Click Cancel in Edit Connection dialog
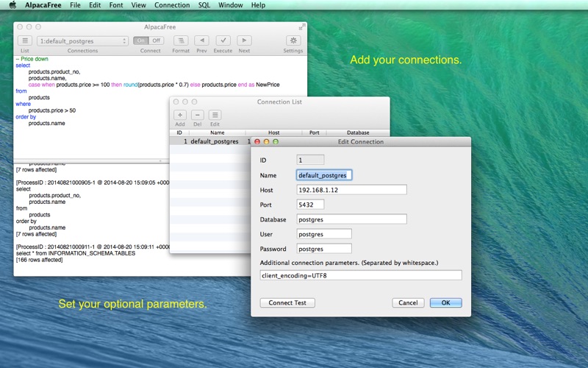Screen dimensions: 588x368 (408, 302)
